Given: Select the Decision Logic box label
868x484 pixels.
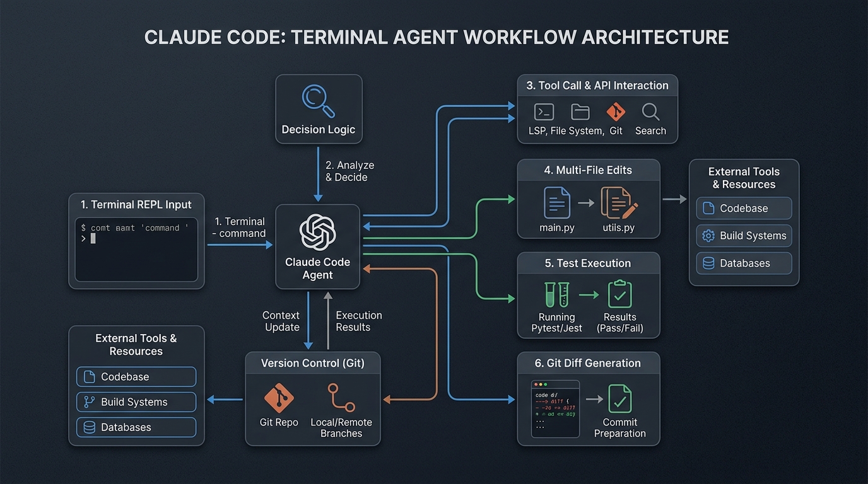Looking at the screenshot, I should tap(319, 130).
